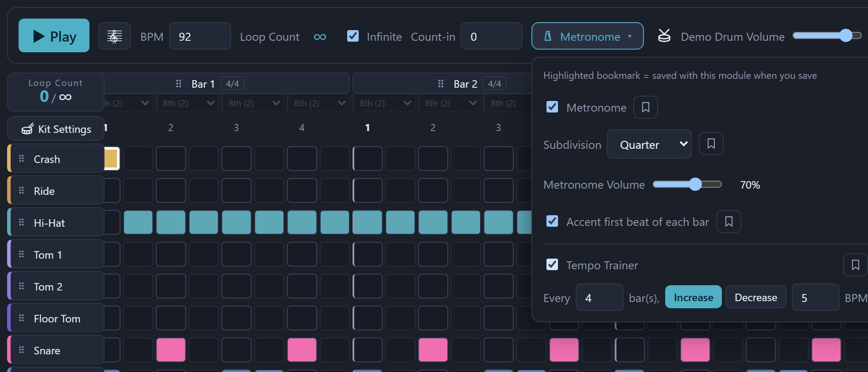Viewport: 868px width, 372px height.
Task: Uncheck the Infinite loop checkbox
Action: pyautogui.click(x=353, y=36)
